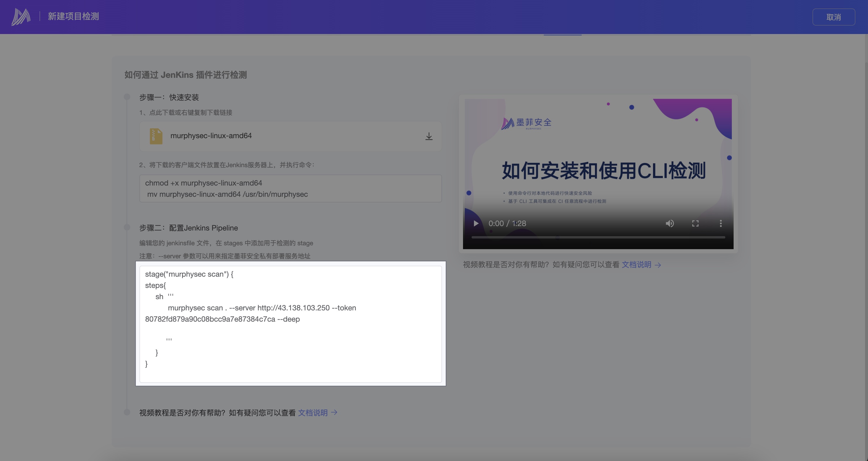Click the Jenkins pipeline stage code box
This screenshot has height=461, width=868.
tap(290, 324)
